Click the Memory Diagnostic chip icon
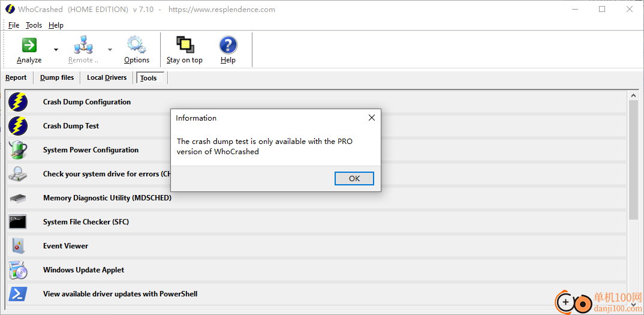 pyautogui.click(x=18, y=198)
